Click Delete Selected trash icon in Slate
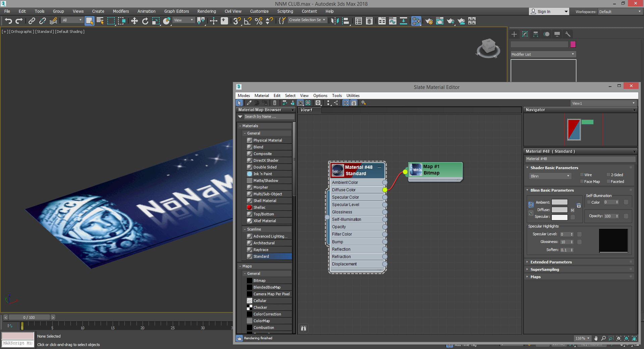The height and width of the screenshot is (349, 644). [275, 103]
